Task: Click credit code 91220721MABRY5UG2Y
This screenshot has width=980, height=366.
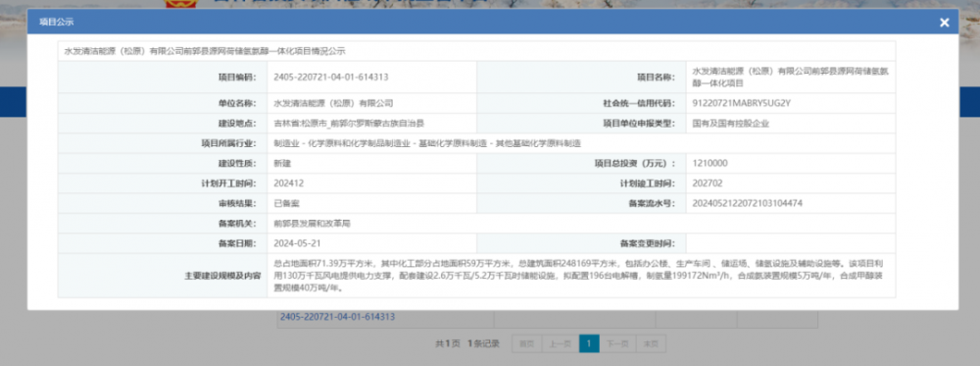Action: click(x=742, y=103)
